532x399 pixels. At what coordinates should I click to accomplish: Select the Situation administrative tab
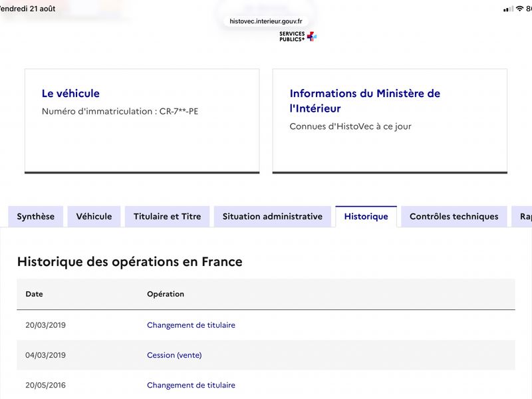273,217
